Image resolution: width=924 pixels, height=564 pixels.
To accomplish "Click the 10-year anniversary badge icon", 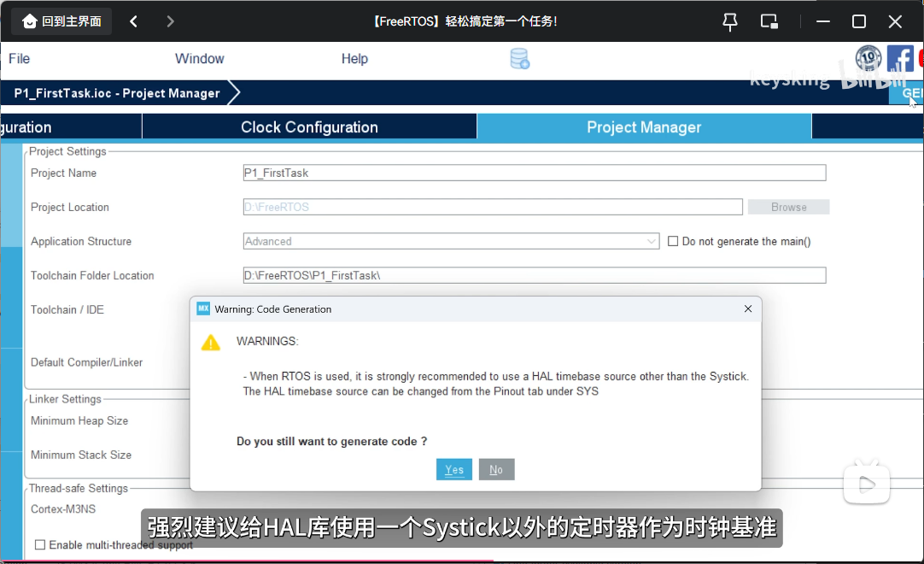I will point(868,58).
